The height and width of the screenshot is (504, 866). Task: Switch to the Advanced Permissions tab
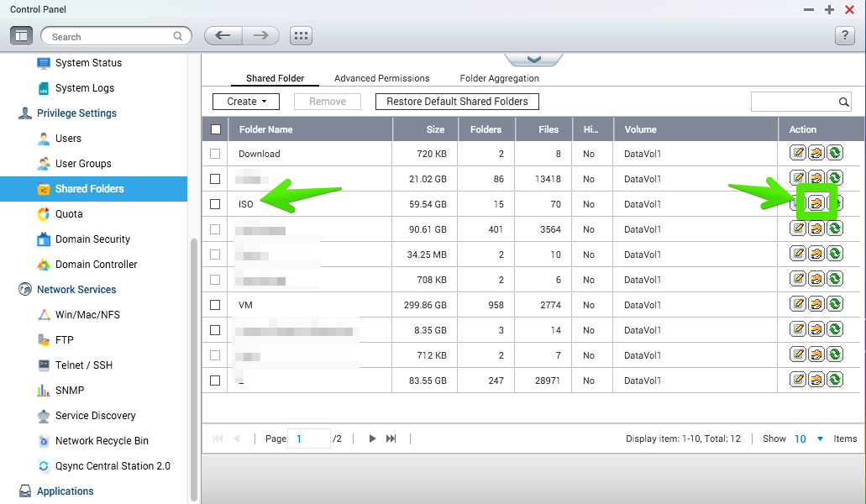pos(381,78)
